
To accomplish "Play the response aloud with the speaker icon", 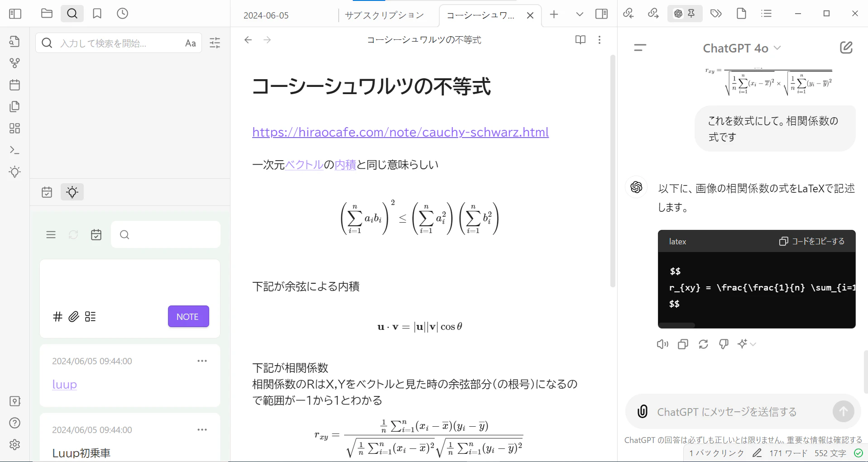I will coord(662,344).
